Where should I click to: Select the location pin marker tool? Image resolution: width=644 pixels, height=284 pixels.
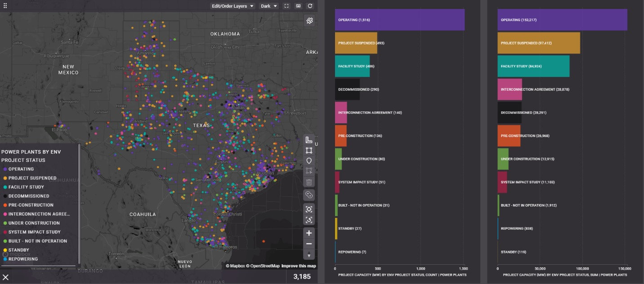click(x=309, y=161)
